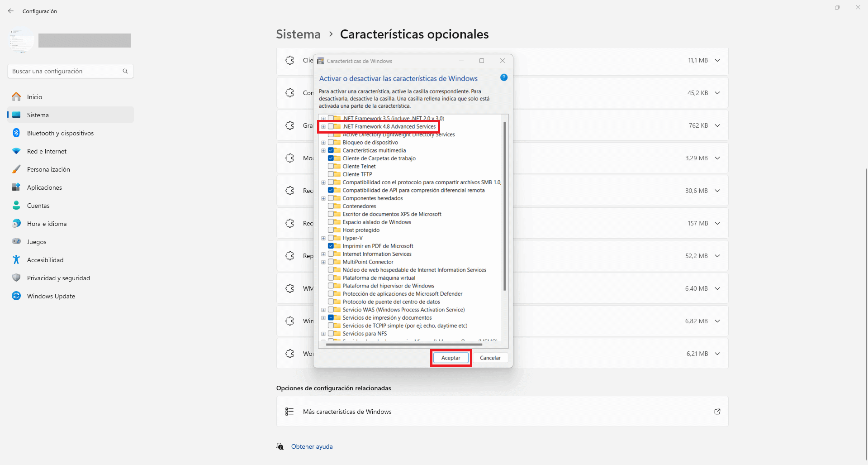868x465 pixels.
Task: Open Más características de Windows
Action: coord(503,412)
